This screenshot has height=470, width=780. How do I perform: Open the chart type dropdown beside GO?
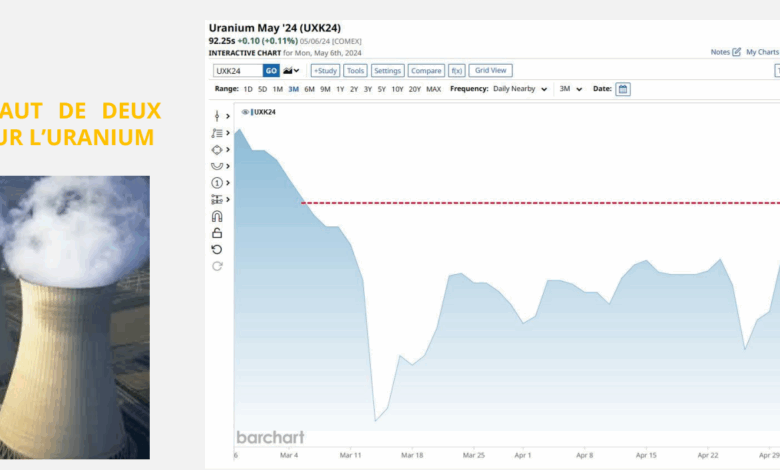click(292, 71)
